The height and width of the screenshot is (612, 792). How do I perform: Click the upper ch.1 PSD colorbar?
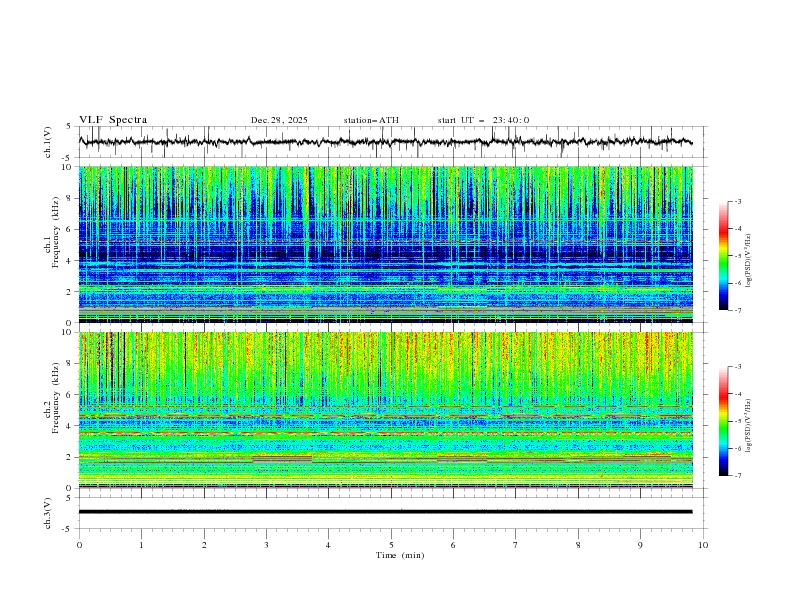(723, 255)
